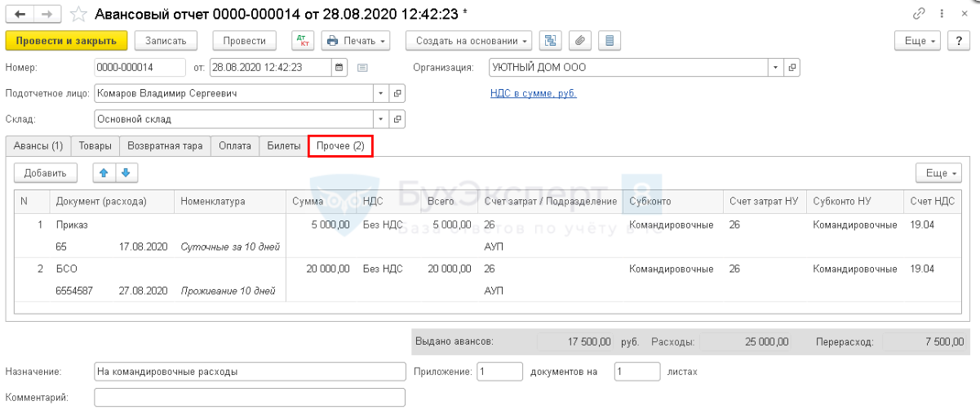Click Добавить to add a row
The height and width of the screenshot is (410, 980).
[x=46, y=172]
